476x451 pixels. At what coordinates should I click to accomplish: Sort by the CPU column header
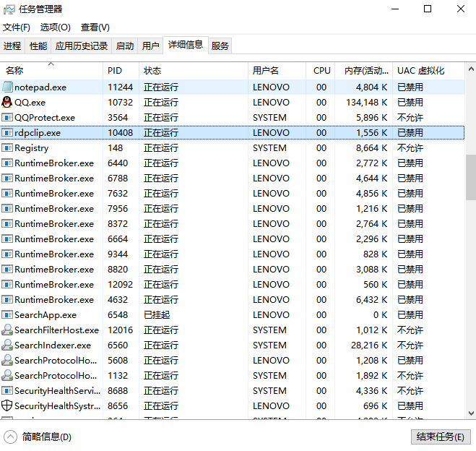(320, 71)
